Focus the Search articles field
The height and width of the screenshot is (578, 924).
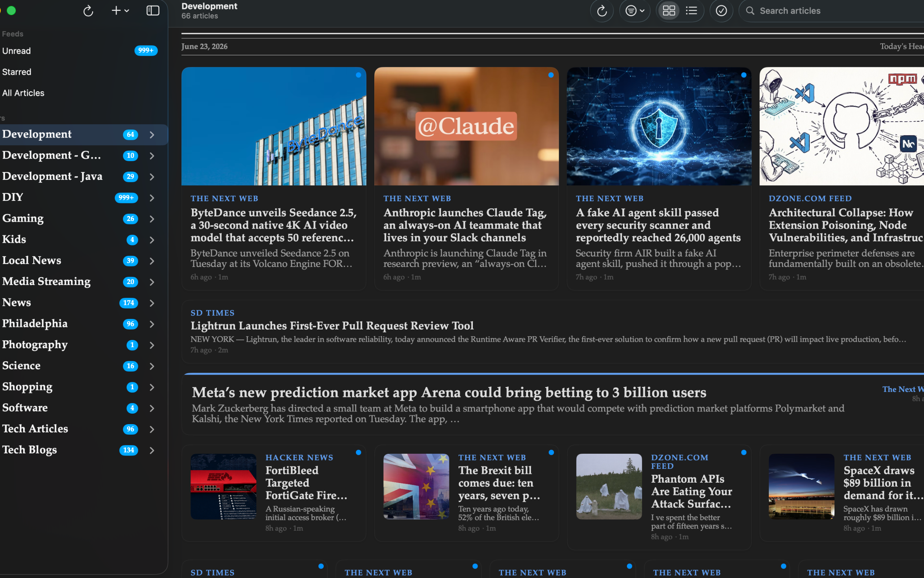pos(832,11)
